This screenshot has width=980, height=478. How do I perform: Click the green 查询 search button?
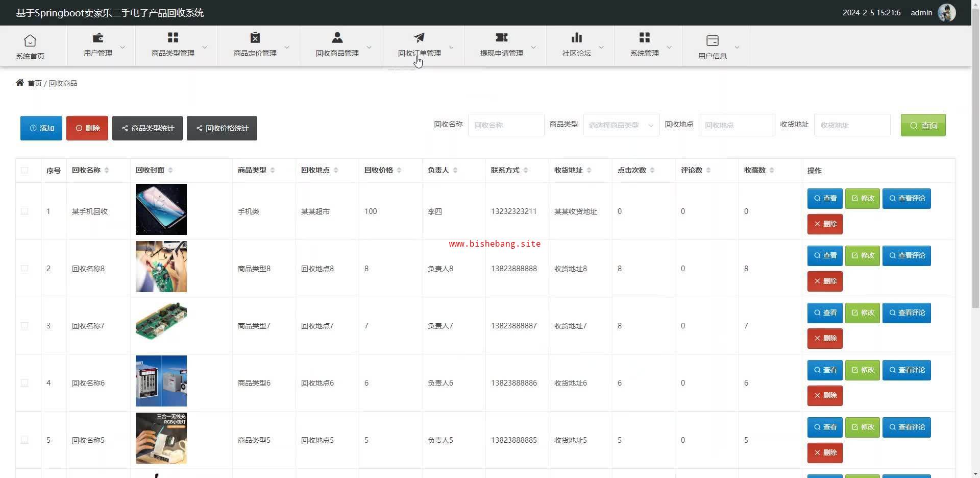pos(923,125)
